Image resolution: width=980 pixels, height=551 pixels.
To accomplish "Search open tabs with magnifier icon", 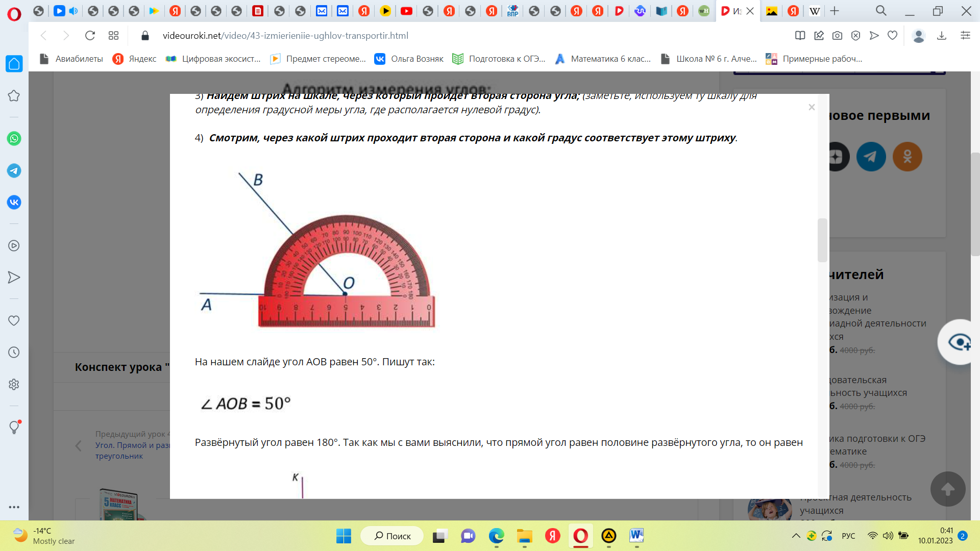I will coord(881,11).
